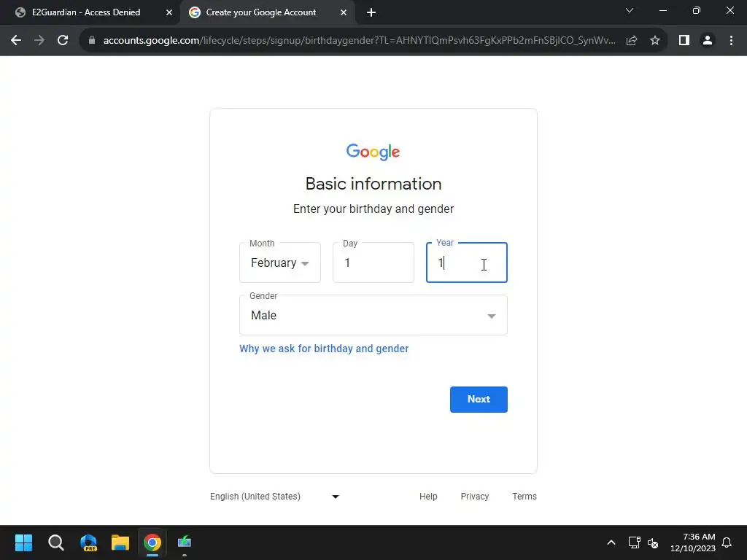
Task: Open the Privacy link
Action: click(474, 496)
